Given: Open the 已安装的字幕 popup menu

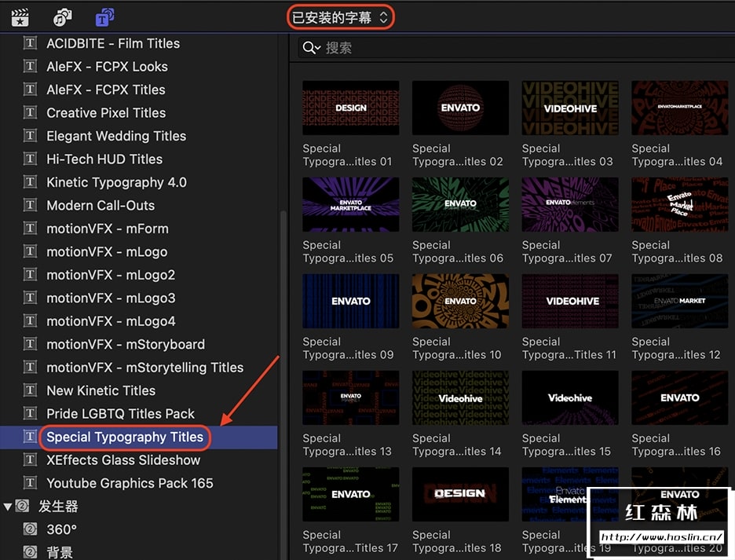Looking at the screenshot, I should pos(340,17).
